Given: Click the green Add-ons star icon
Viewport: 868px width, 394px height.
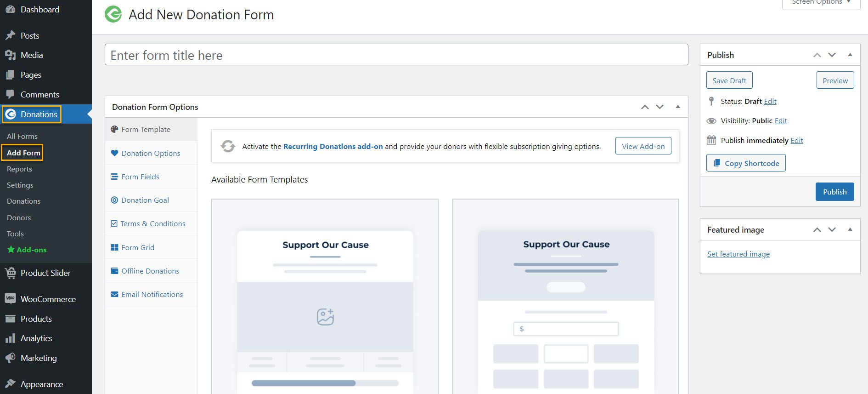Looking at the screenshot, I should pos(11,250).
